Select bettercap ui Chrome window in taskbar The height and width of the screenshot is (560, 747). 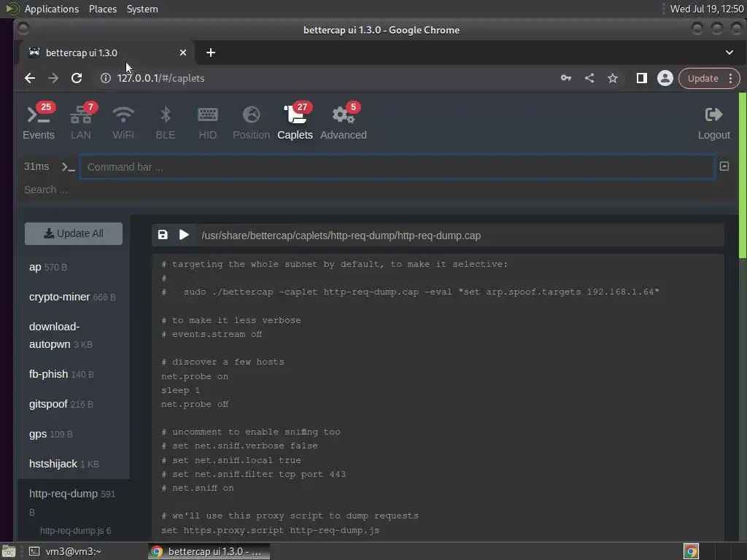209,551
